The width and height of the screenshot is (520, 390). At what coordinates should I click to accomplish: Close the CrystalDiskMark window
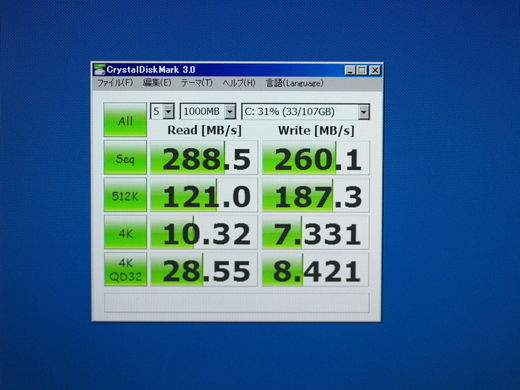[x=375, y=70]
